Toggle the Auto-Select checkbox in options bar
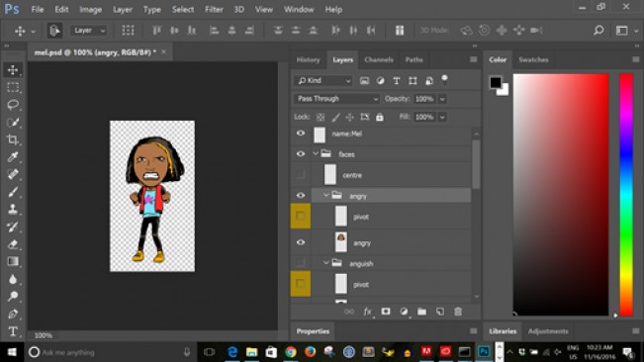The width and height of the screenshot is (644, 362). (x=54, y=31)
